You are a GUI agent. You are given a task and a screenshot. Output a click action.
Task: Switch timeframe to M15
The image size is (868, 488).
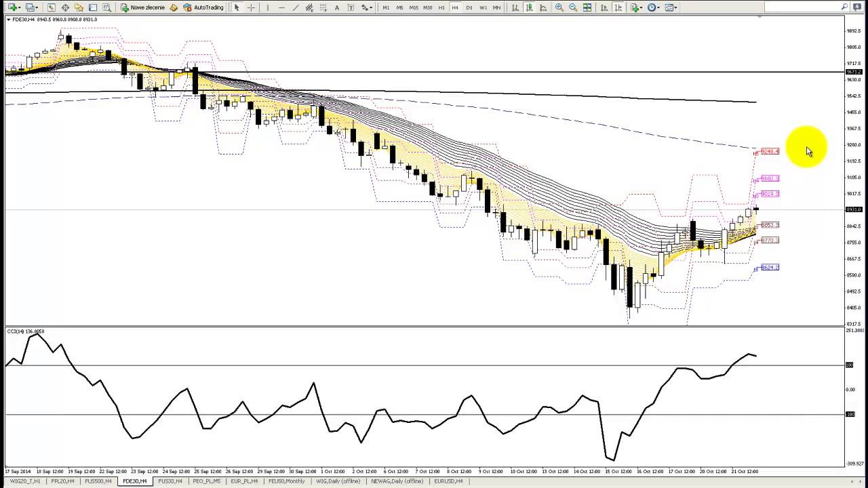[414, 7]
